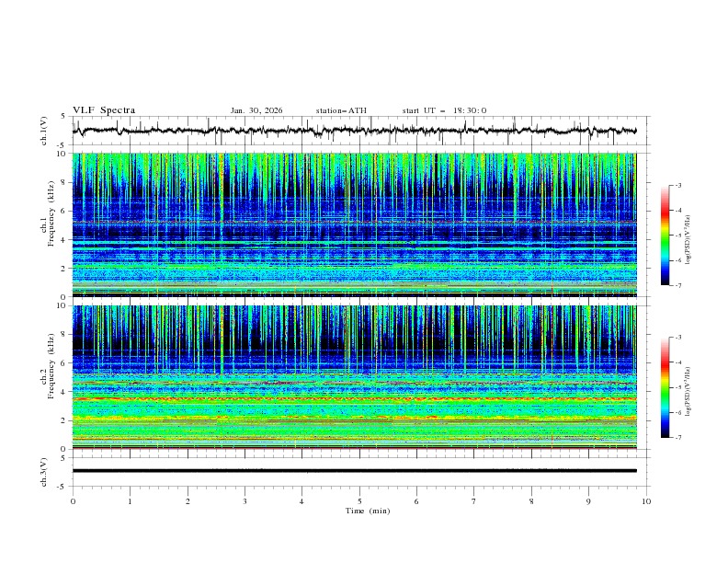Click the "Time (min)" axis title

[368, 511]
